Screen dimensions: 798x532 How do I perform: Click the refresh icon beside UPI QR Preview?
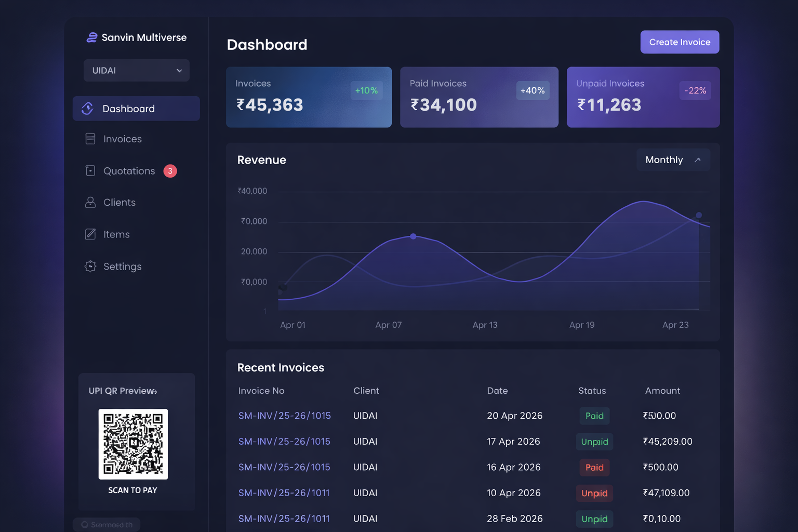pos(155,390)
